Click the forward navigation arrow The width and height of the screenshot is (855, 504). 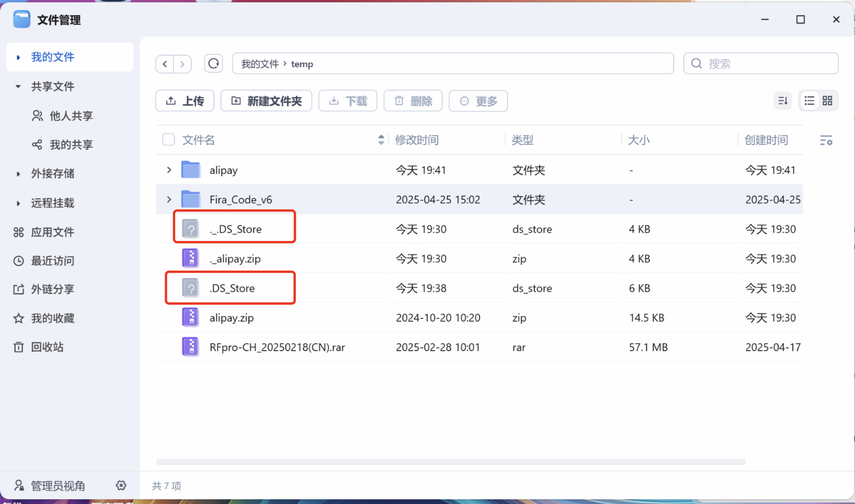[x=182, y=64]
